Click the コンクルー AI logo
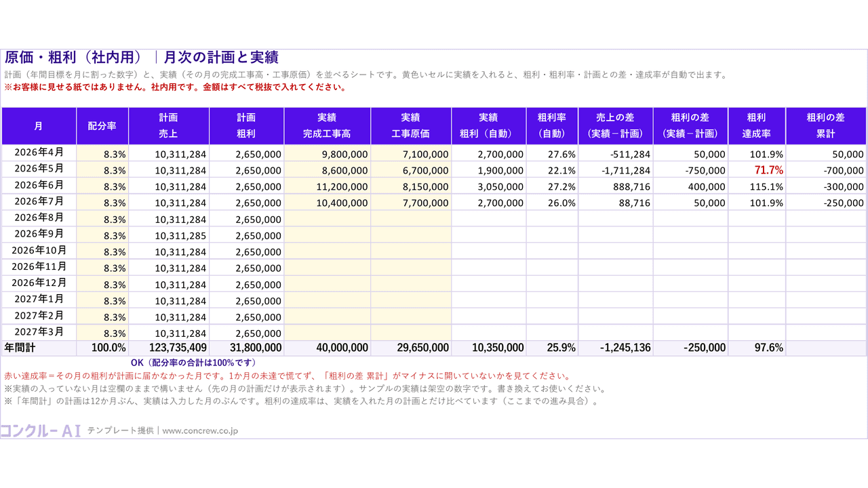 click(41, 430)
